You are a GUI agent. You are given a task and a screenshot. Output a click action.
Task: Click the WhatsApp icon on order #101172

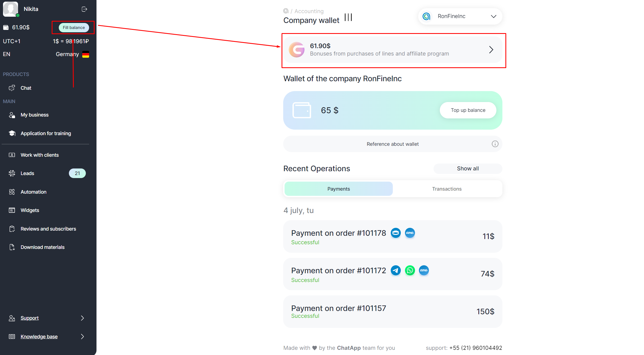pyautogui.click(x=409, y=270)
